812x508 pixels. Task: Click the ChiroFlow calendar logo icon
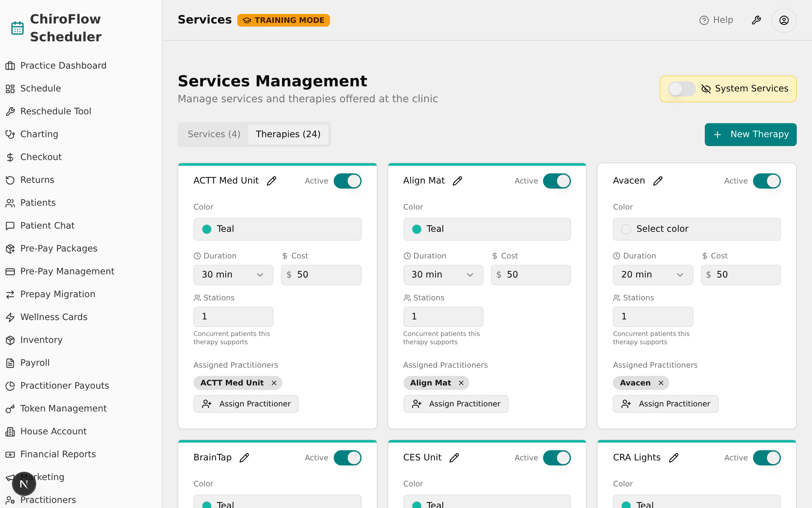click(x=17, y=28)
